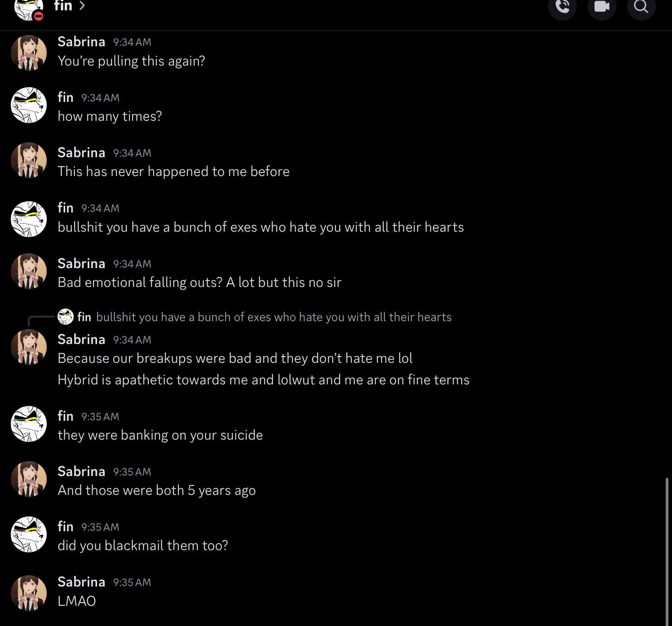Expand fin's profile chevron in header
672x626 pixels.
pyautogui.click(x=82, y=6)
